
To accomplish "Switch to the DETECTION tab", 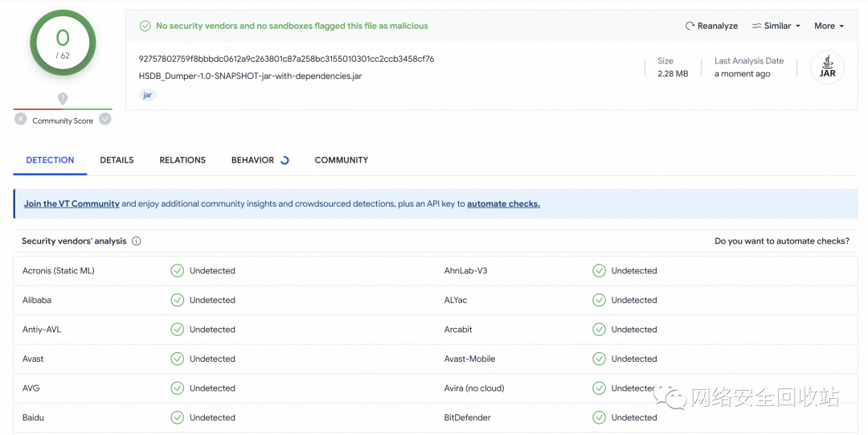I will pyautogui.click(x=50, y=160).
